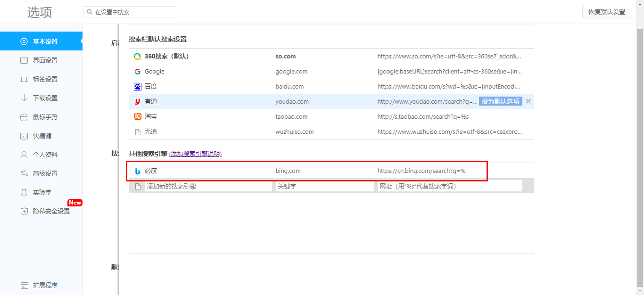This screenshot has height=295, width=644.
Task: Select the 无追 engine name
Action: 151,132
